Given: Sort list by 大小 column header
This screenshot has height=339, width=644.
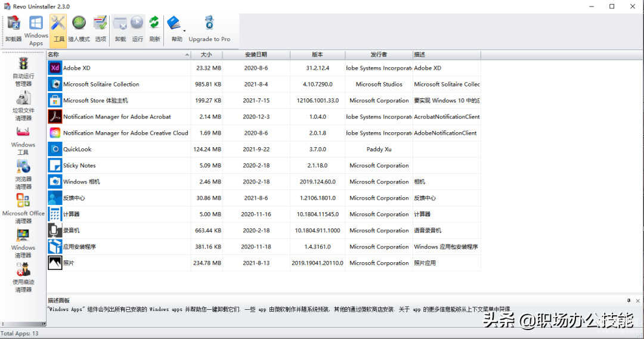Looking at the screenshot, I should coord(206,55).
